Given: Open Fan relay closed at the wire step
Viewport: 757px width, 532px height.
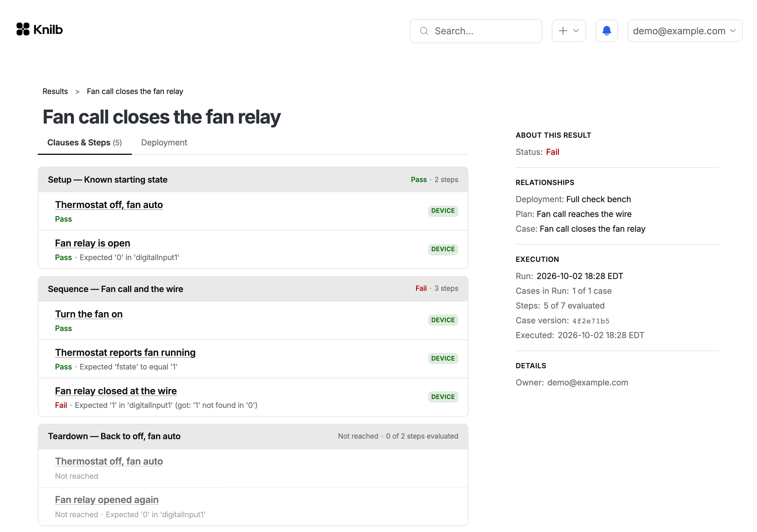Looking at the screenshot, I should (116, 391).
